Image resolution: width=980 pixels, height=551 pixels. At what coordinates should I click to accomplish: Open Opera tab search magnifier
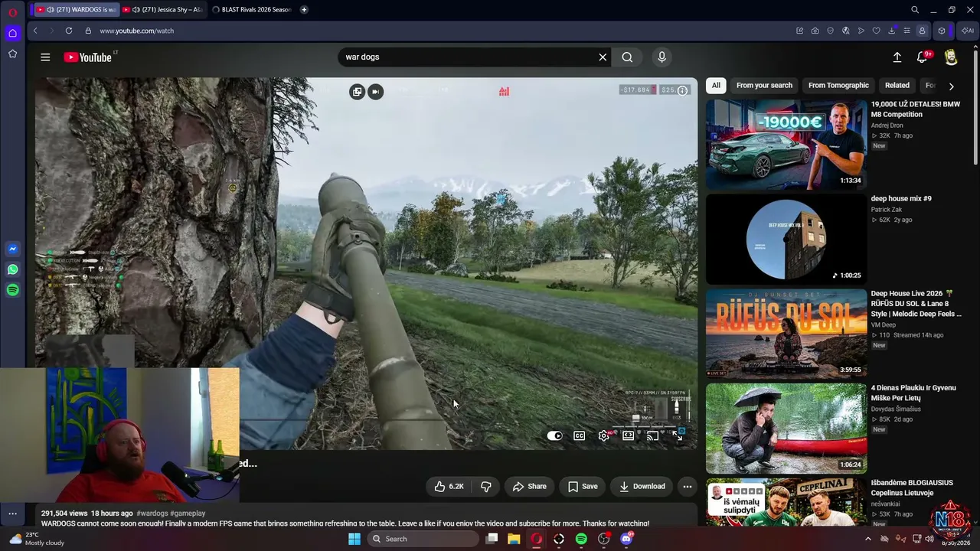pyautogui.click(x=915, y=10)
